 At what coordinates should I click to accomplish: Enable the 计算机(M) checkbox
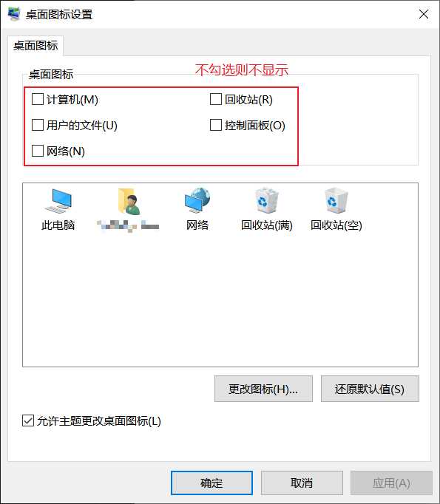pos(38,99)
